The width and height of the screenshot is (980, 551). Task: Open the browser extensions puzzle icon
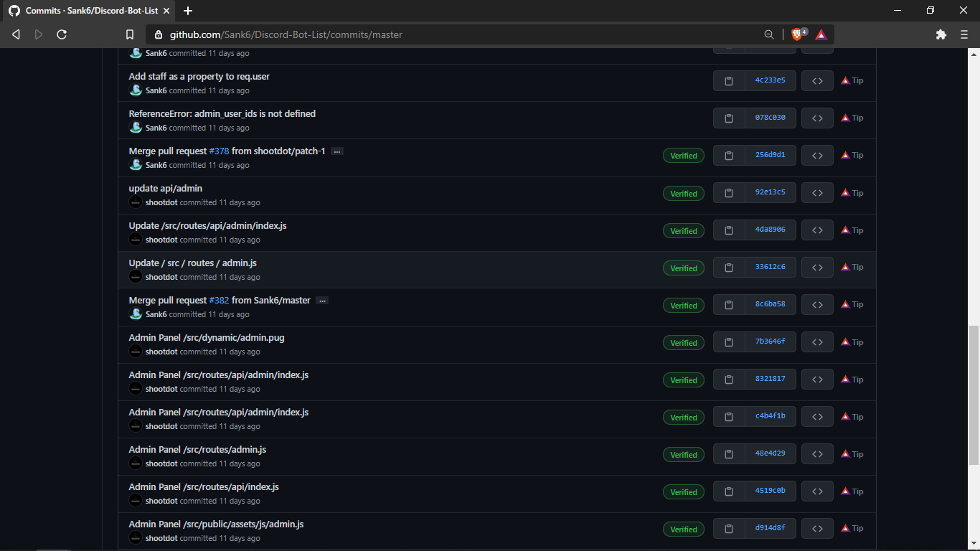pyautogui.click(x=941, y=34)
